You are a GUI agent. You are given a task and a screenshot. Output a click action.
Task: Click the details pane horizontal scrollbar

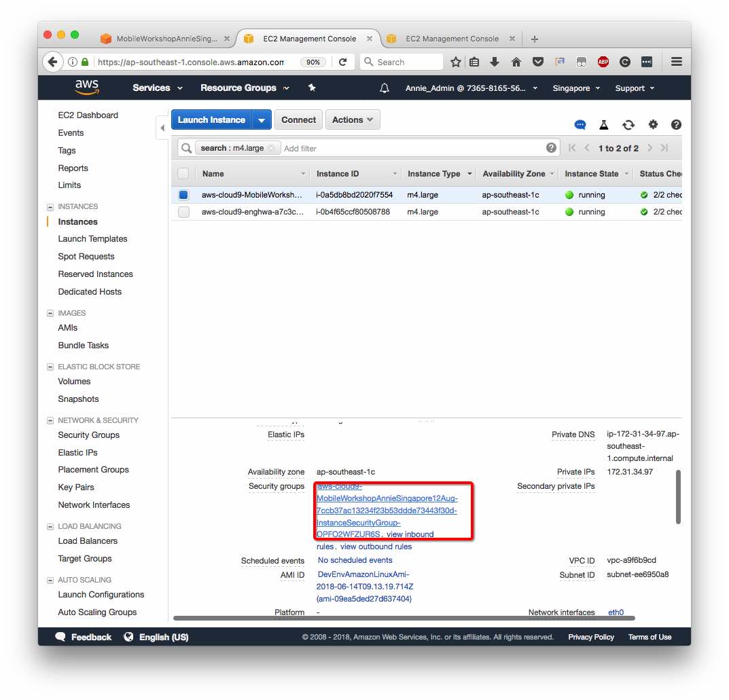coord(404,619)
